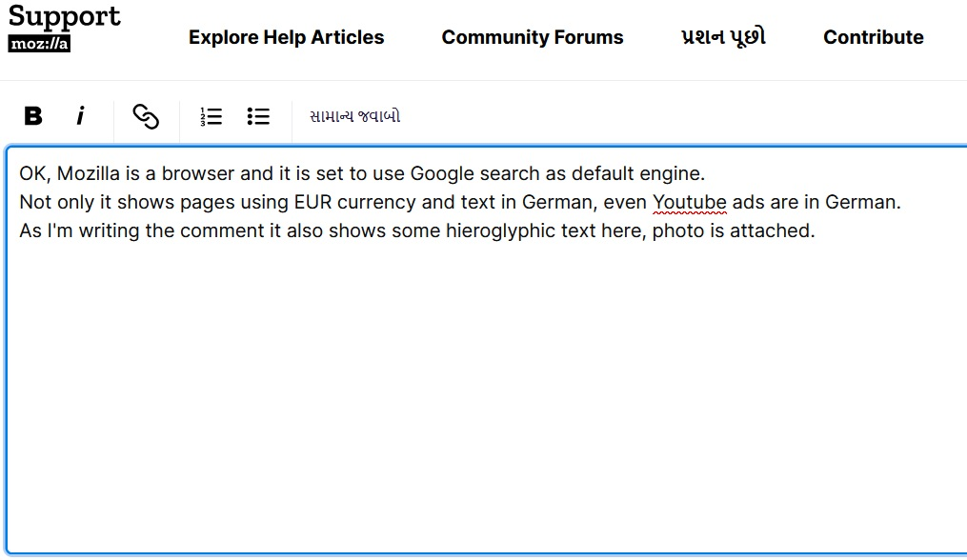Place cursor on the word Google
The height and width of the screenshot is (560, 967).
tap(444, 173)
